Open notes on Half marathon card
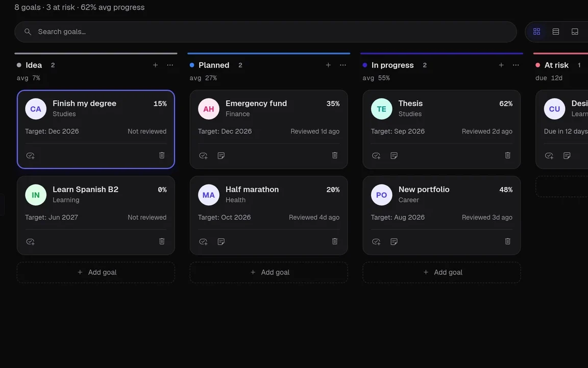This screenshot has width=588, height=368. 221,241
